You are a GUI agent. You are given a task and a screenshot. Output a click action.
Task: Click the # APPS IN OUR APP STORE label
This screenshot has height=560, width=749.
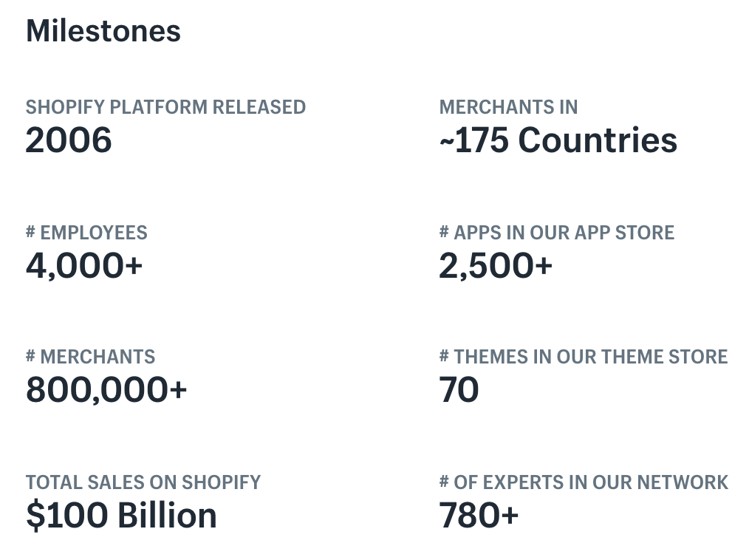point(556,233)
